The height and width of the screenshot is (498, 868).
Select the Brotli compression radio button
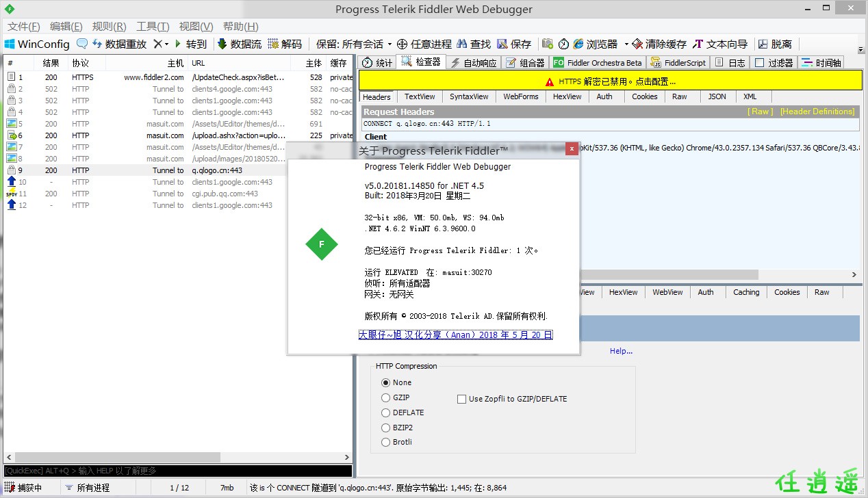(386, 443)
